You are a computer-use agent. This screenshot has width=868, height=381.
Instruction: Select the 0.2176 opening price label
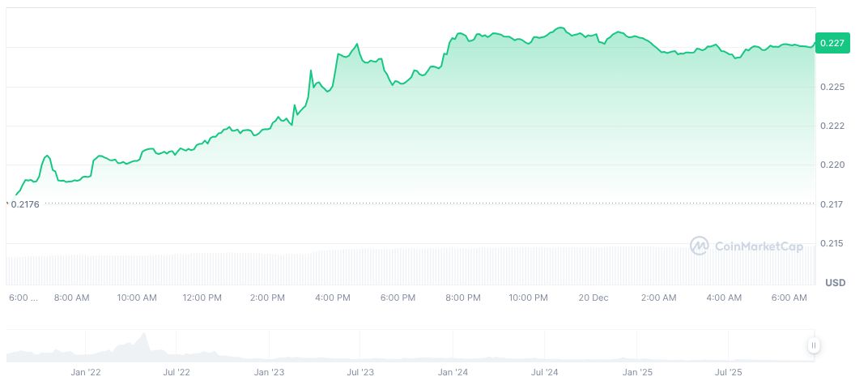[24, 203]
